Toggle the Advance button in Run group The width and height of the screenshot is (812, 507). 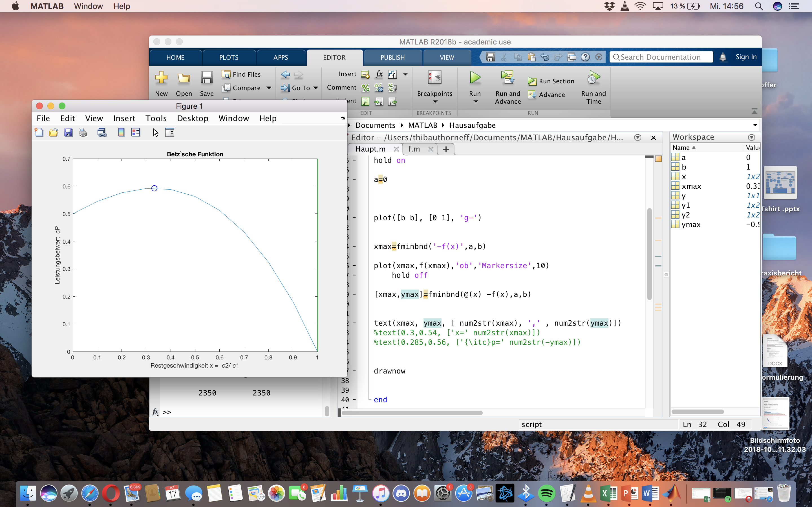coord(547,95)
